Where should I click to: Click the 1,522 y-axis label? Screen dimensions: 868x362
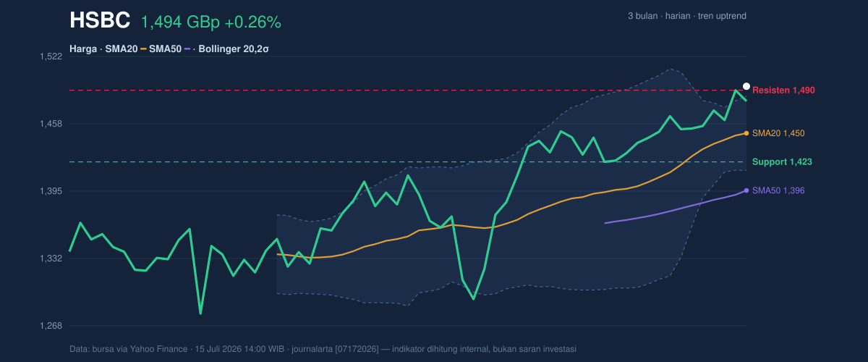click(51, 56)
